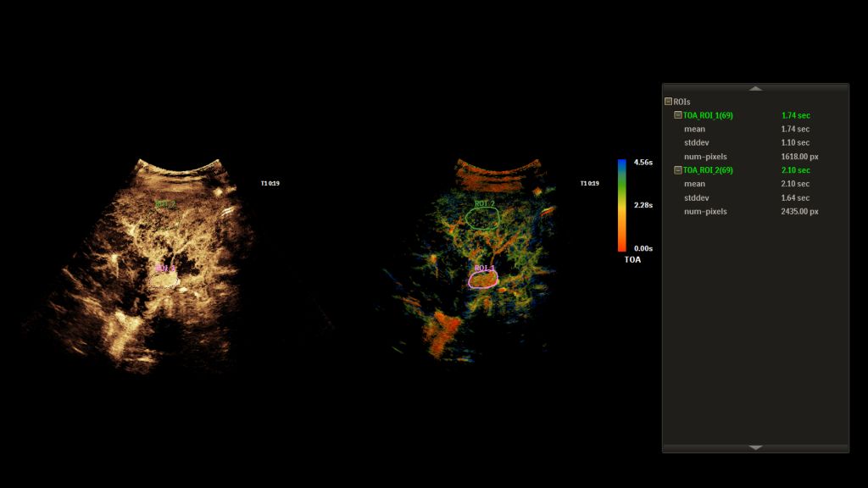Click the panel scroll-down arrow at bottom
Screen dimensions: 868x488
755,447
